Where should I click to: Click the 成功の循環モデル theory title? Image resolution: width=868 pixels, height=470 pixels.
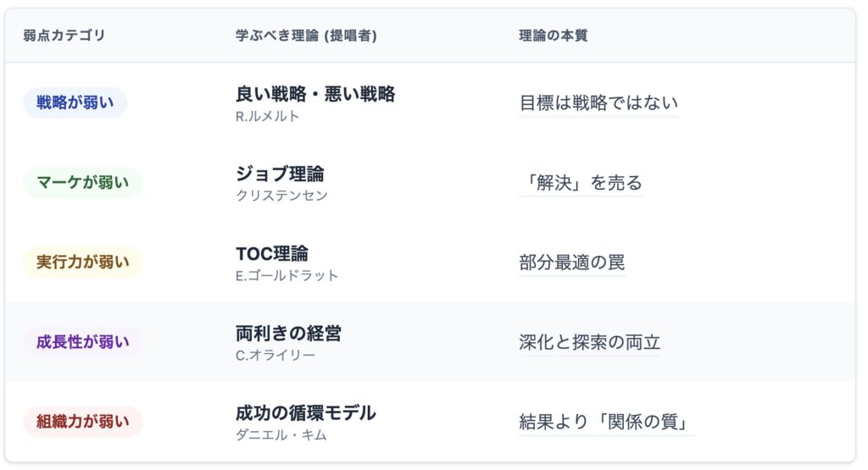click(305, 413)
